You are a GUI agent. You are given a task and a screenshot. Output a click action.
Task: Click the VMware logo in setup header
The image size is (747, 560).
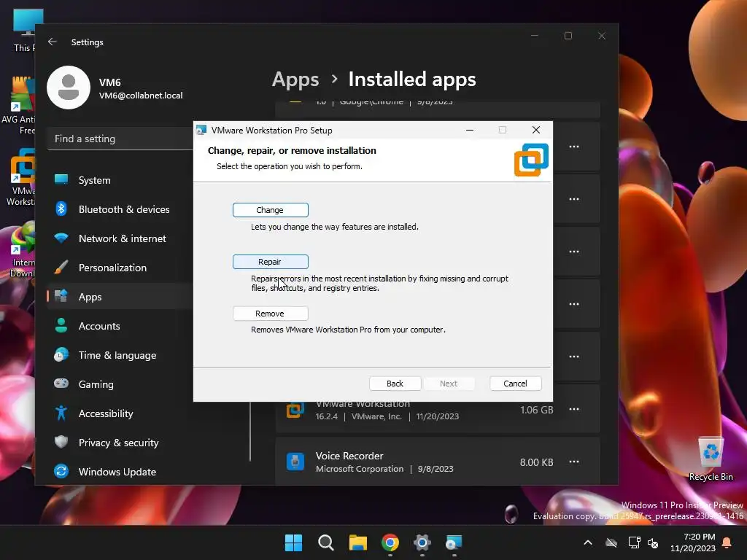tap(531, 160)
